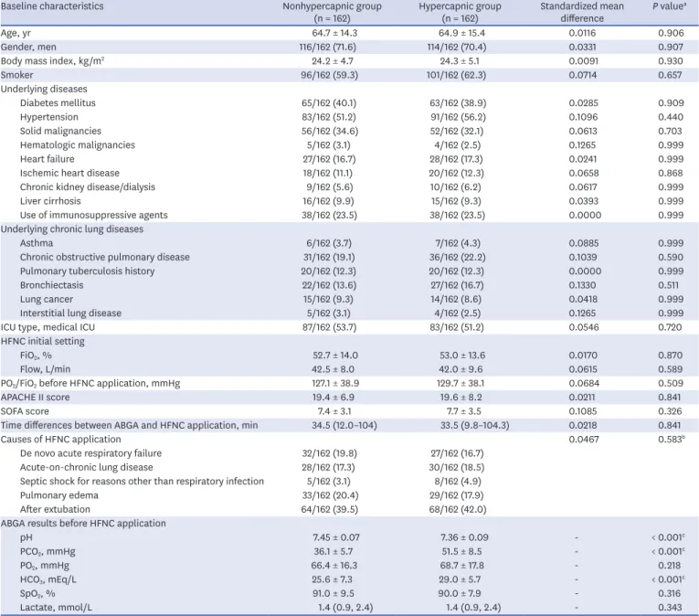
Task: Click the value '51.5 ± 8.5'
Action: 461,551
